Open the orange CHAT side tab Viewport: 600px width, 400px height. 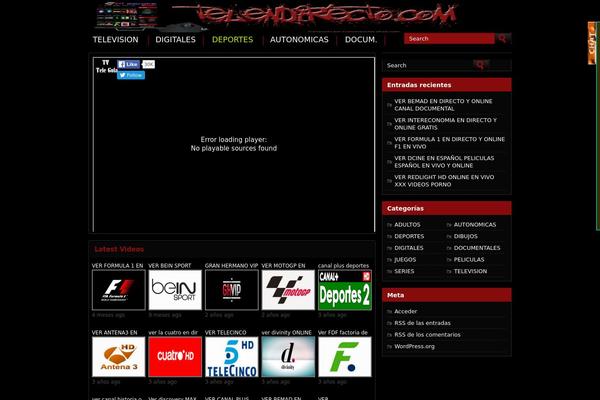tap(592, 43)
